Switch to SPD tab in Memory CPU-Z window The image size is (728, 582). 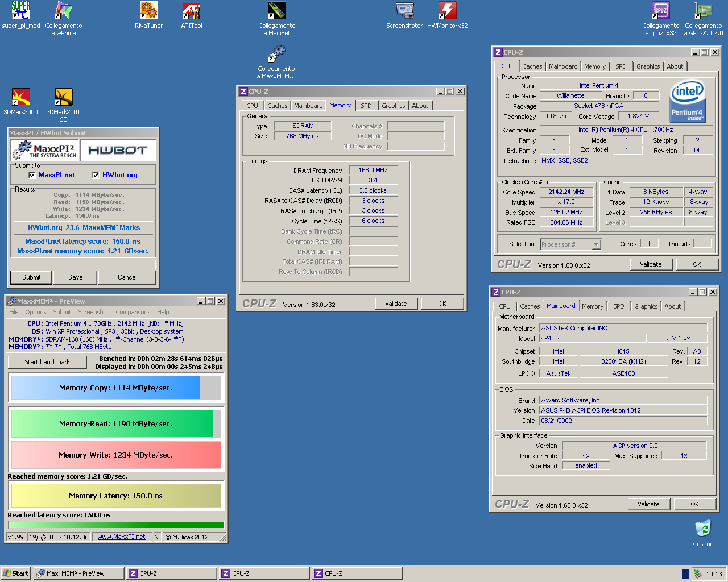(366, 106)
